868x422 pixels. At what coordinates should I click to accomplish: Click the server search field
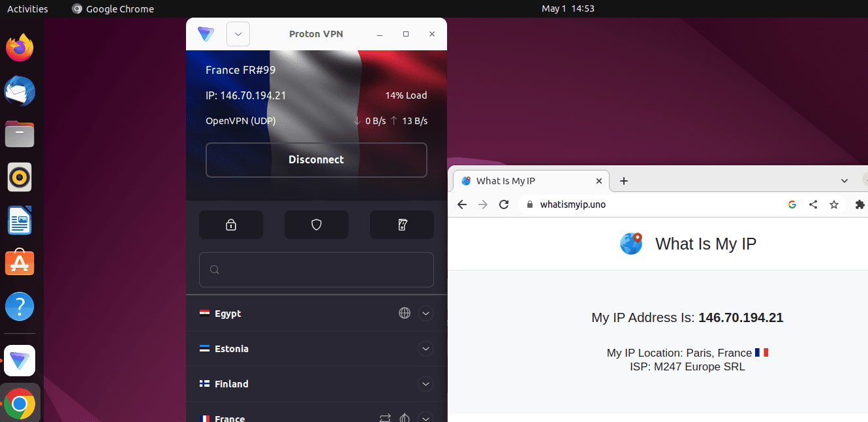point(317,270)
